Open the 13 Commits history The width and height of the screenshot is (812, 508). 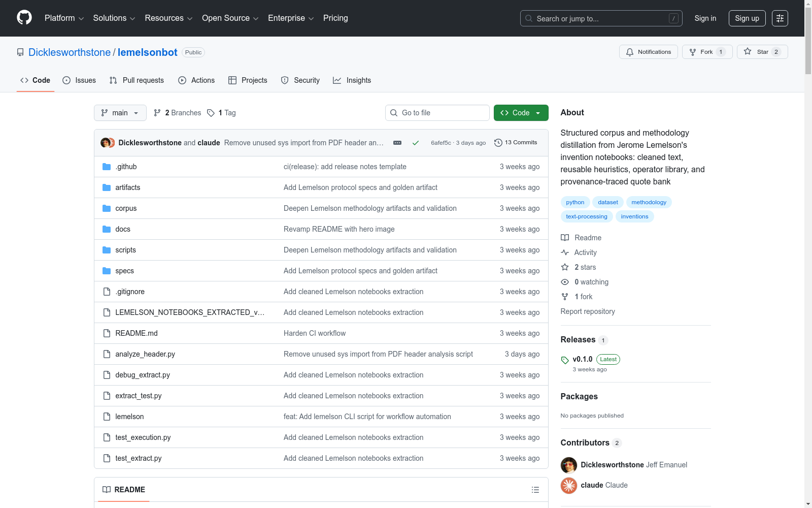click(x=516, y=143)
